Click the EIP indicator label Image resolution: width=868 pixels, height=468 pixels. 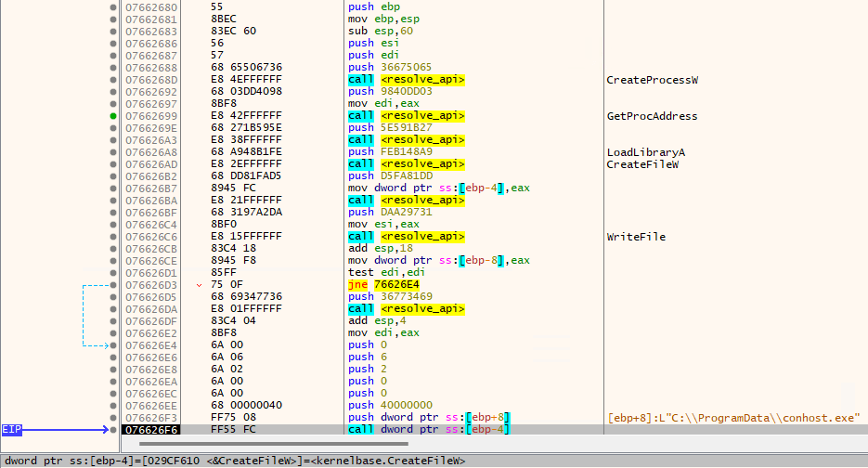pyautogui.click(x=11, y=430)
